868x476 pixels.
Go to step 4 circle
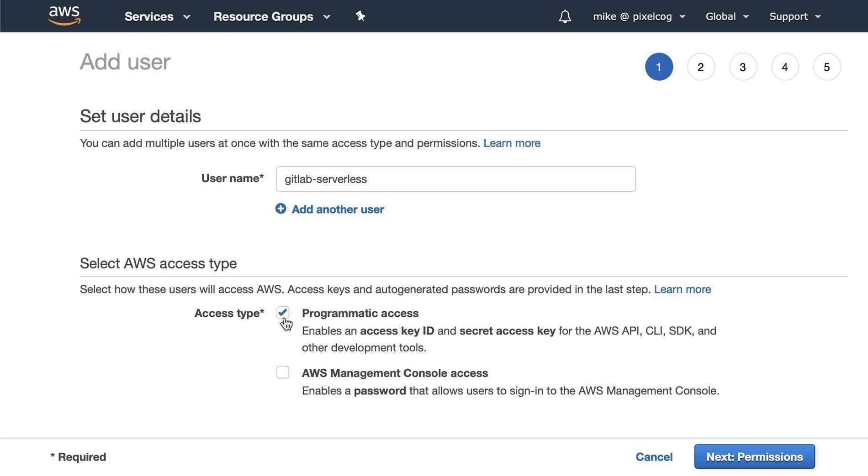785,67
